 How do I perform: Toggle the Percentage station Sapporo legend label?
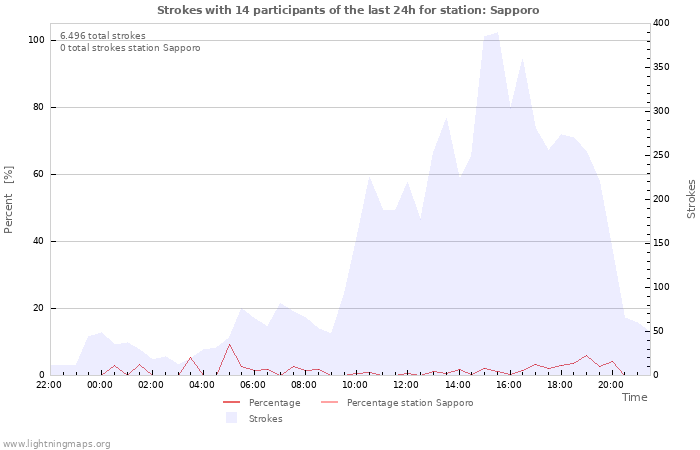[410, 403]
